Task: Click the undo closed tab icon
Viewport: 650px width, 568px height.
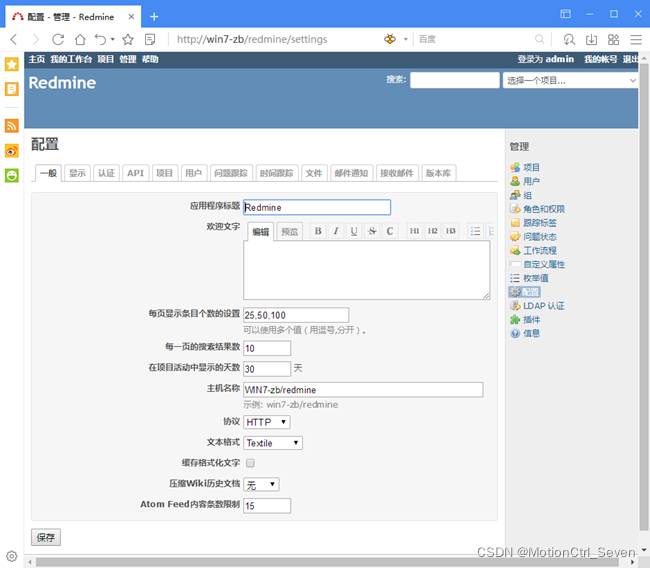Action: click(100, 39)
